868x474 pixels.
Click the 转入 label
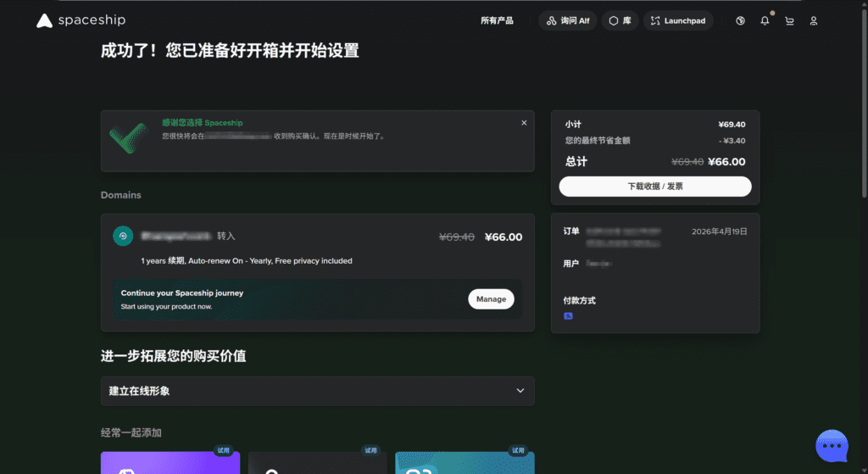tap(225, 237)
